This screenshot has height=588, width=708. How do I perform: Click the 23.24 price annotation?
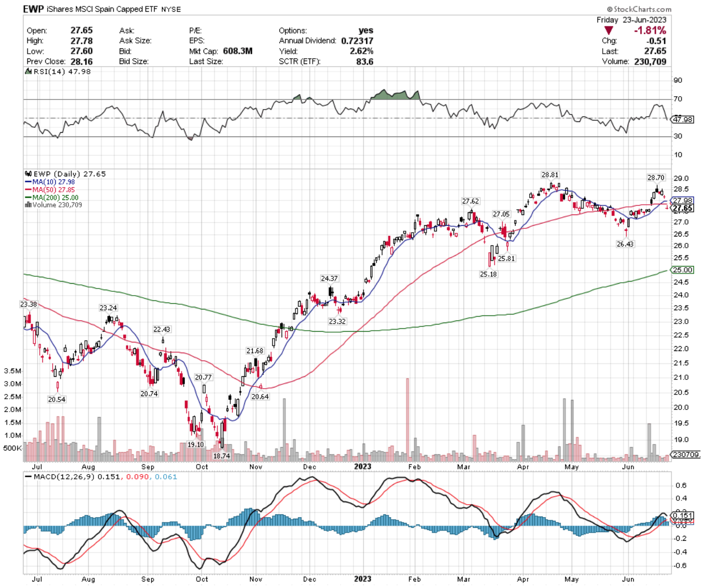[x=108, y=308]
